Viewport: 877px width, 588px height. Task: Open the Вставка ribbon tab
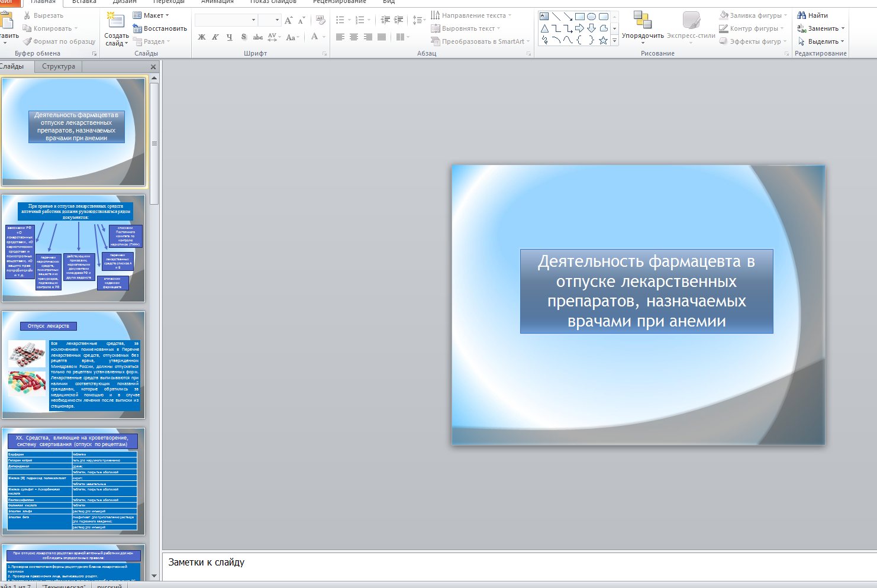point(84,2)
